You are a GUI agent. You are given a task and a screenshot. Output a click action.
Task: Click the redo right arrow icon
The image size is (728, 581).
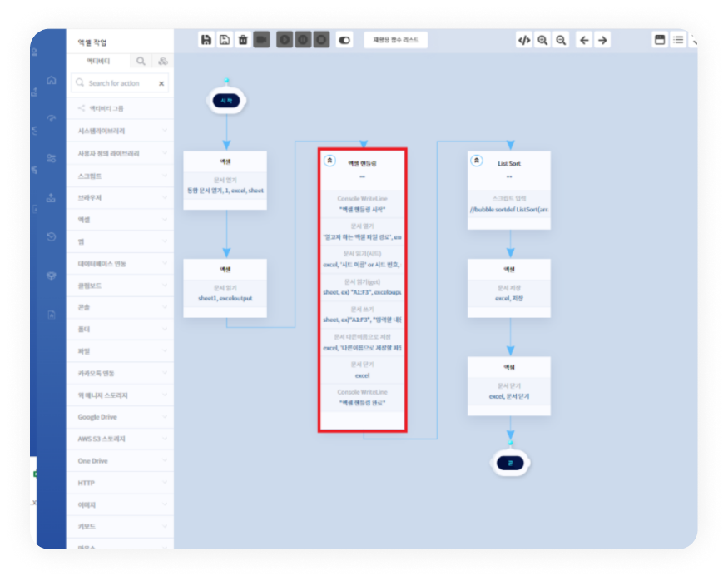pos(602,40)
